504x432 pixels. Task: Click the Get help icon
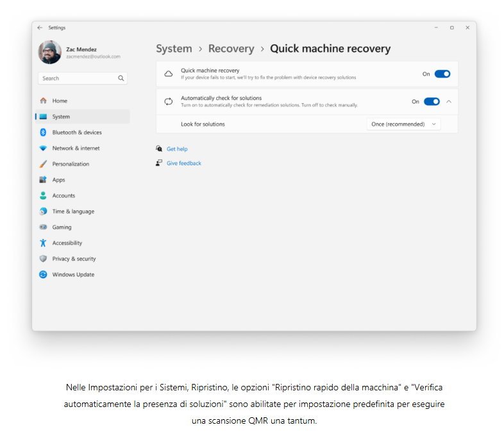159,149
